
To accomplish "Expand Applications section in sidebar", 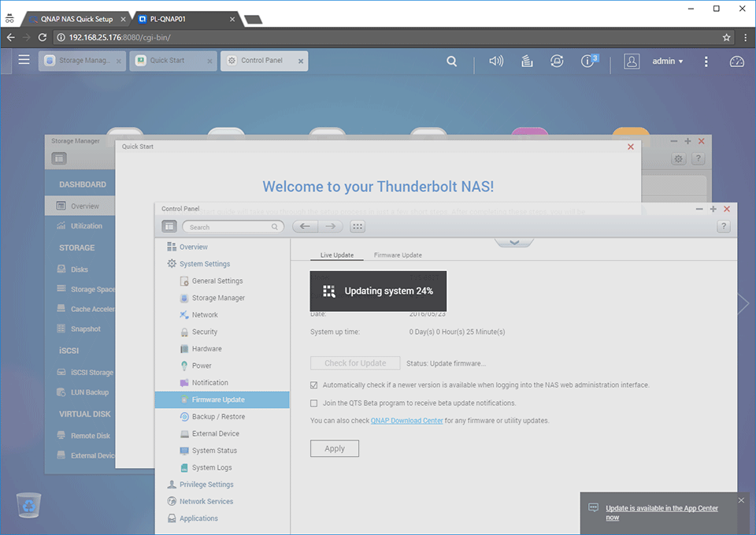I will point(198,518).
